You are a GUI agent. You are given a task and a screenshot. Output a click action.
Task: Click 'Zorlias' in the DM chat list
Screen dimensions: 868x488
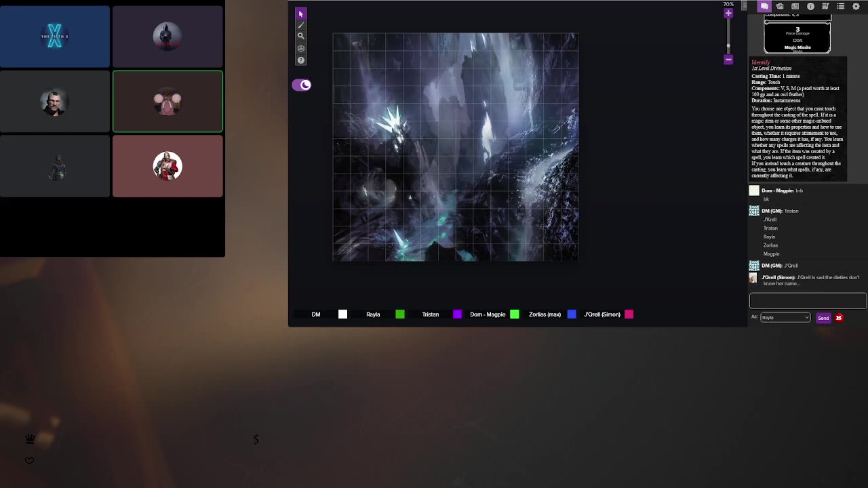point(770,245)
